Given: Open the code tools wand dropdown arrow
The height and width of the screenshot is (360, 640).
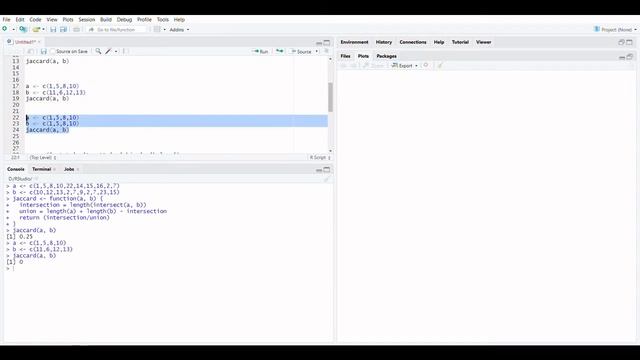Looking at the screenshot, I should click(116, 51).
